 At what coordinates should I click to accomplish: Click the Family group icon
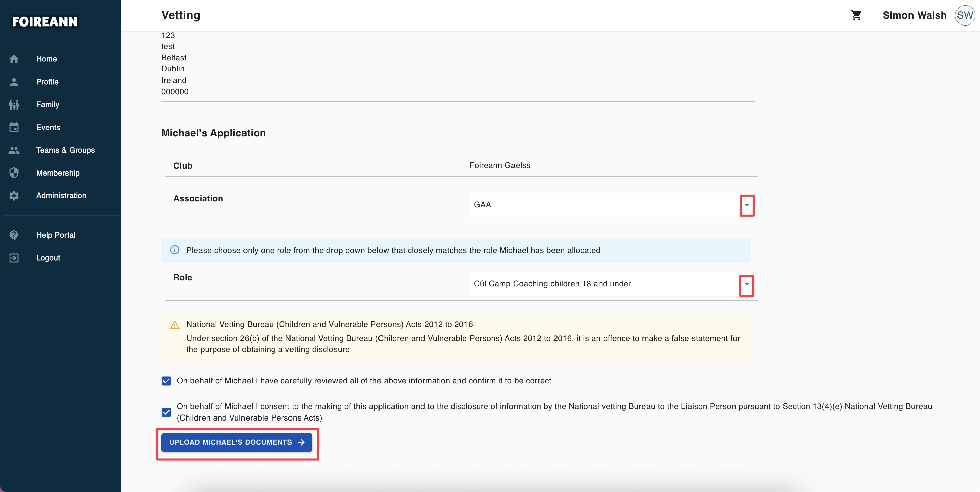(14, 105)
